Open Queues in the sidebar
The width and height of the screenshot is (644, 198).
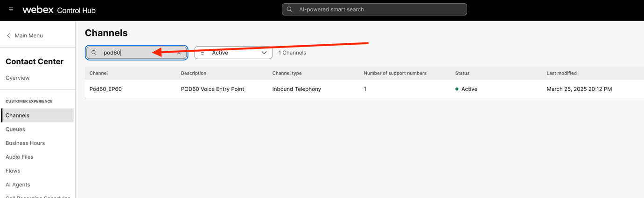(15, 129)
